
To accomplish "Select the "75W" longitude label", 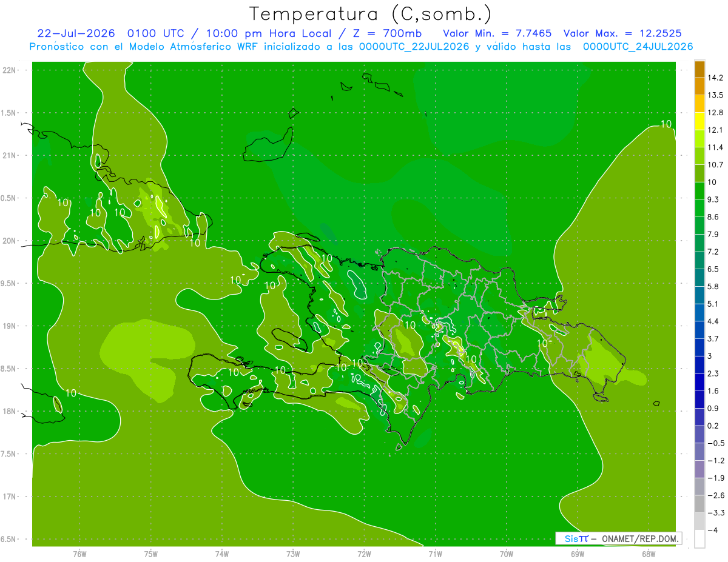I will point(151,554).
